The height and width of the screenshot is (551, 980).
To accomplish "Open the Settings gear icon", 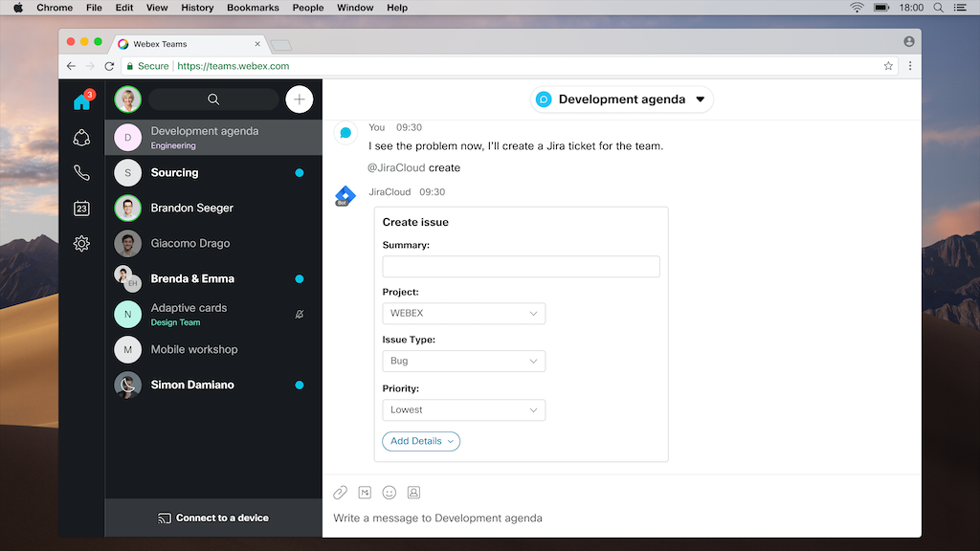I will (x=82, y=244).
